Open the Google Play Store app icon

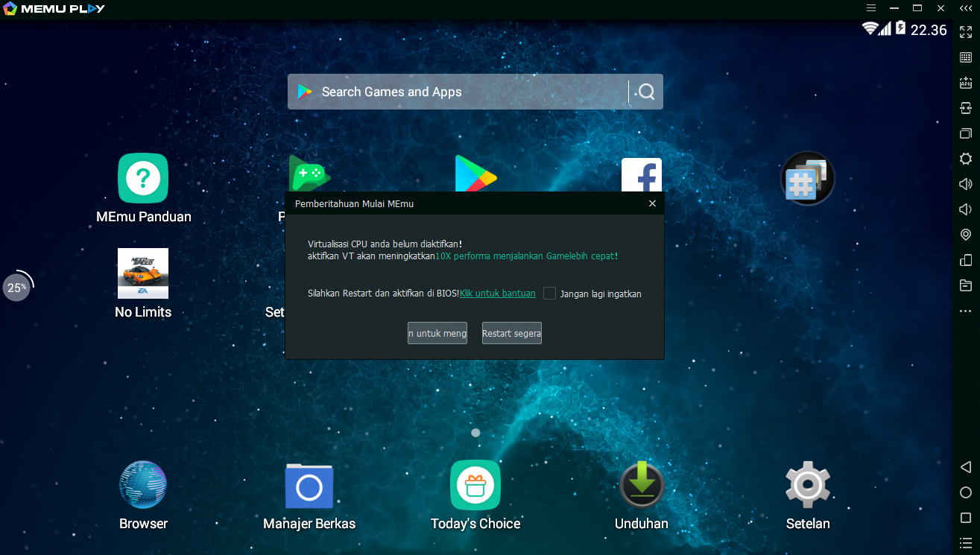tap(476, 174)
